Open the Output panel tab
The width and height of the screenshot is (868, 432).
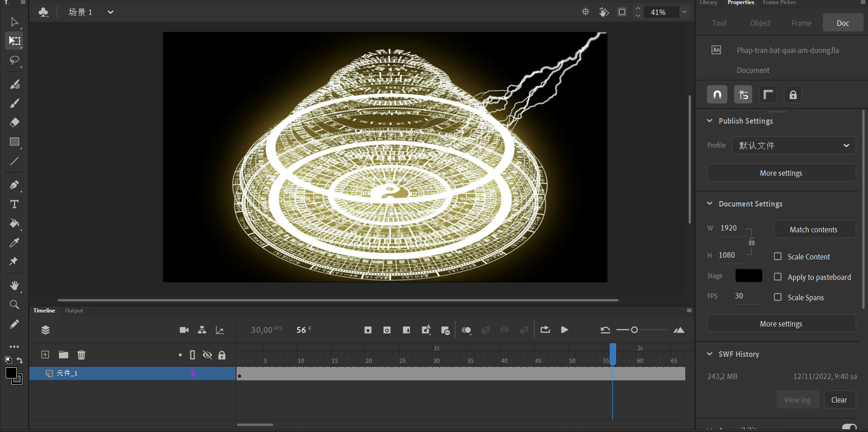[74, 311]
